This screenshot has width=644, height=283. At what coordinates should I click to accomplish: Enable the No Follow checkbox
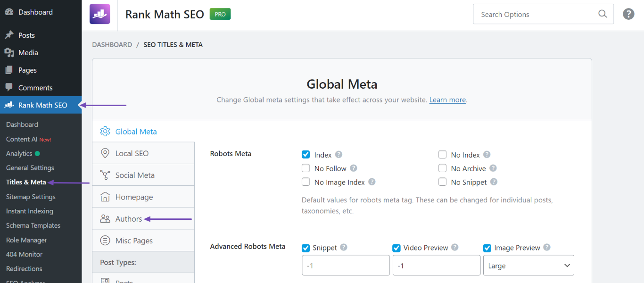click(306, 168)
